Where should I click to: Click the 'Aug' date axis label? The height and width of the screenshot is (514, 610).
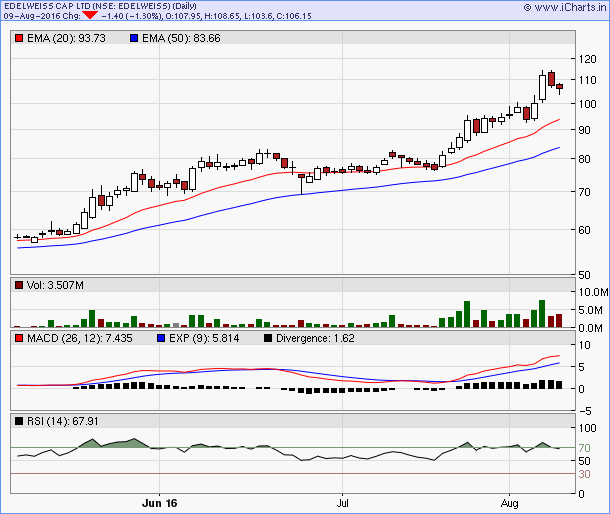(x=510, y=503)
